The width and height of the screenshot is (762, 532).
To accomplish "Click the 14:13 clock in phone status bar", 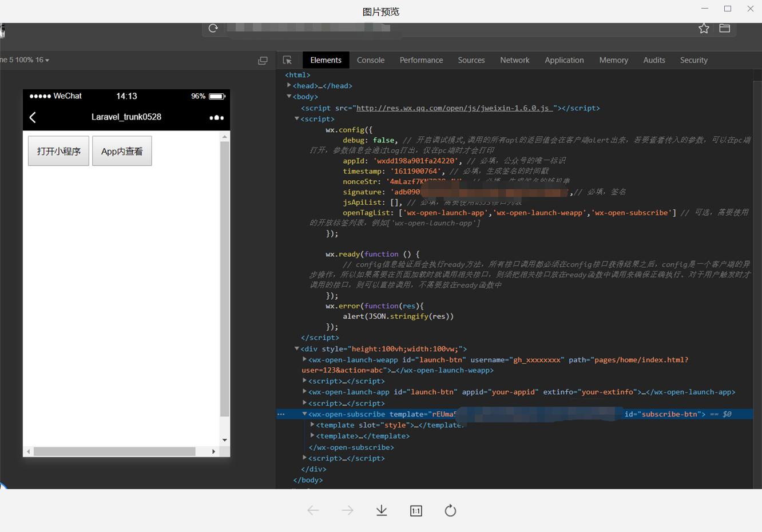I will (126, 96).
